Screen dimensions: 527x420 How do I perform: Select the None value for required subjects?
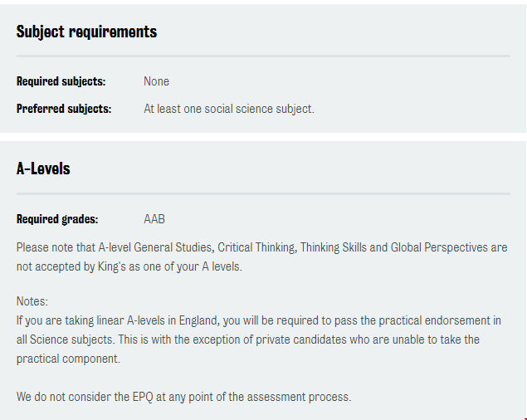tap(156, 81)
